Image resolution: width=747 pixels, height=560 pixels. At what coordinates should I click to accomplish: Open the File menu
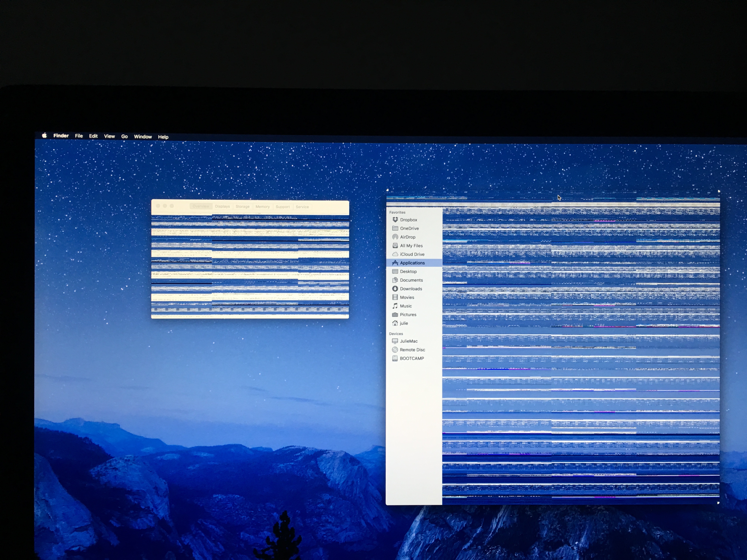[79, 136]
